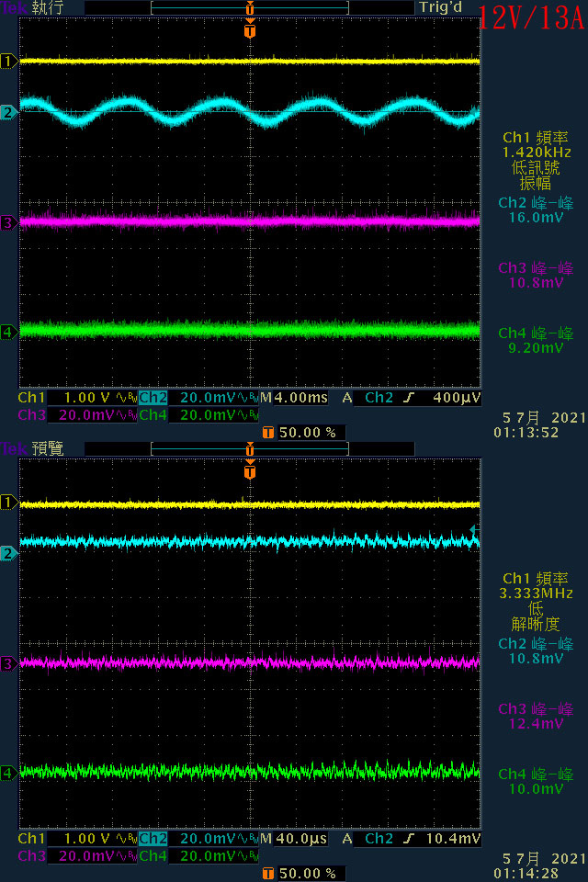The image size is (588, 882).
Task: Click the timestamp 01:14:28
Action: coord(526,874)
